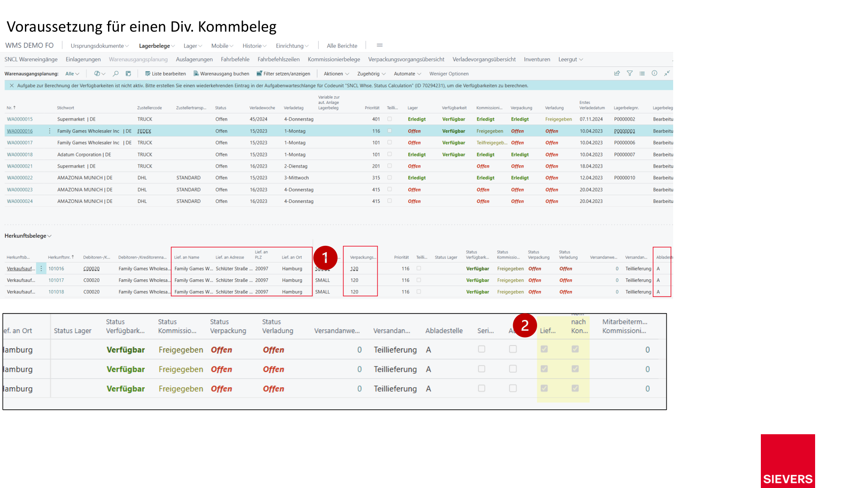Image resolution: width=868 pixels, height=488 pixels.
Task: Expand the Mobile menu
Action: [x=222, y=46]
